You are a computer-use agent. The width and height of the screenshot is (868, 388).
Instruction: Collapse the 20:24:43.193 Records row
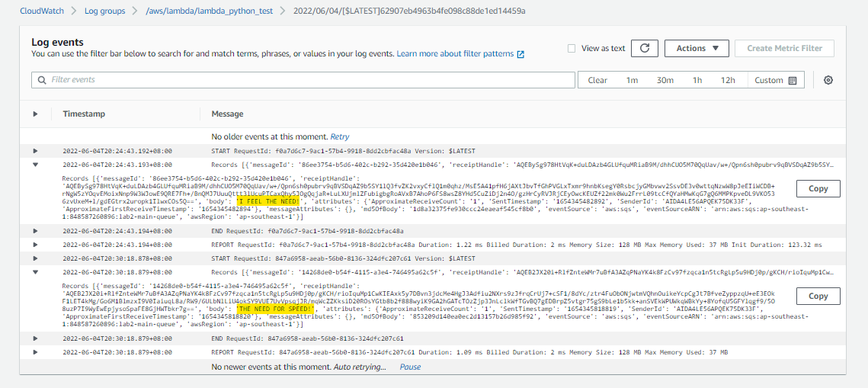35,165
